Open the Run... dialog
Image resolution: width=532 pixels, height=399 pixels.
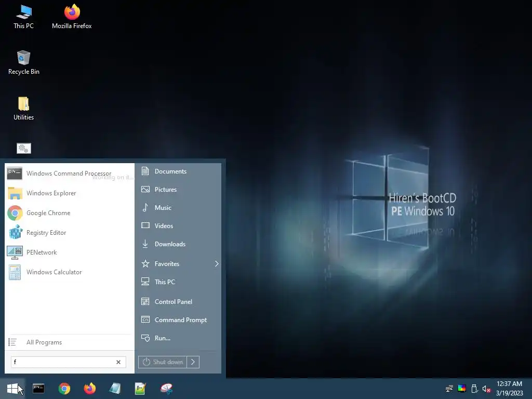pyautogui.click(x=179, y=338)
